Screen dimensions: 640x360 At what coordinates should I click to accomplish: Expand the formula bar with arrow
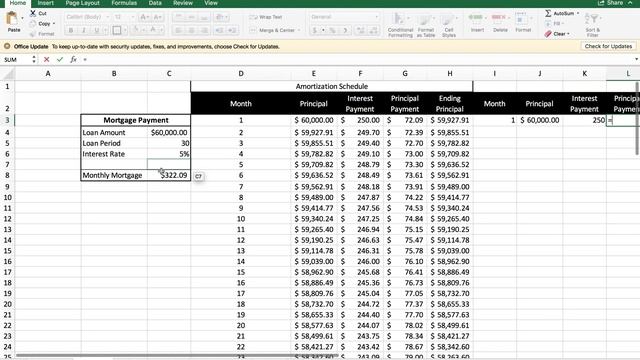click(x=636, y=60)
